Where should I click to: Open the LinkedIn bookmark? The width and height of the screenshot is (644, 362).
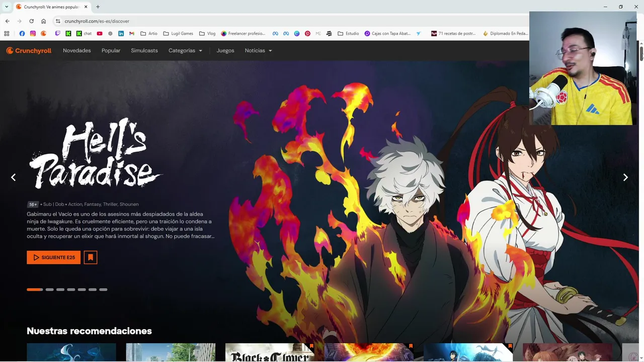pyautogui.click(x=121, y=34)
